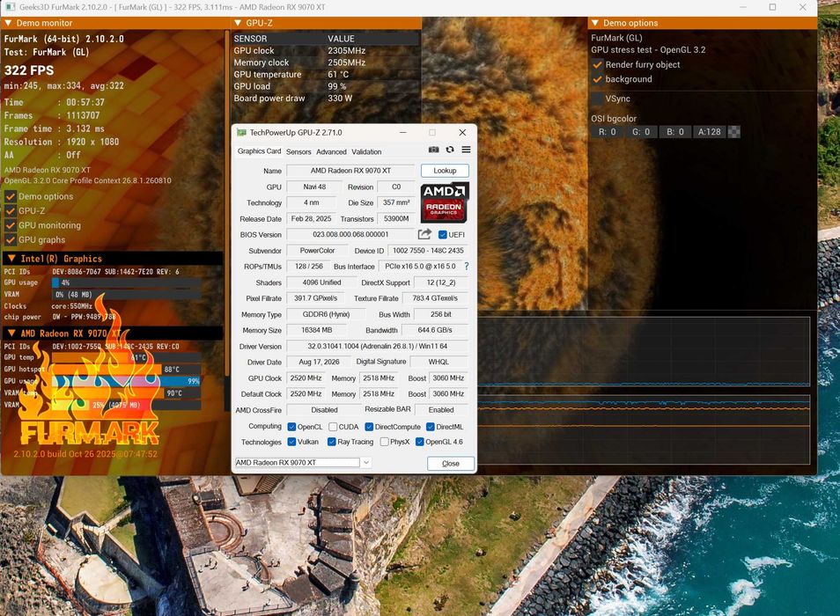Viewport: 840px width, 616px height.
Task: Click the R: 0 bgcolor field
Action: click(x=607, y=132)
